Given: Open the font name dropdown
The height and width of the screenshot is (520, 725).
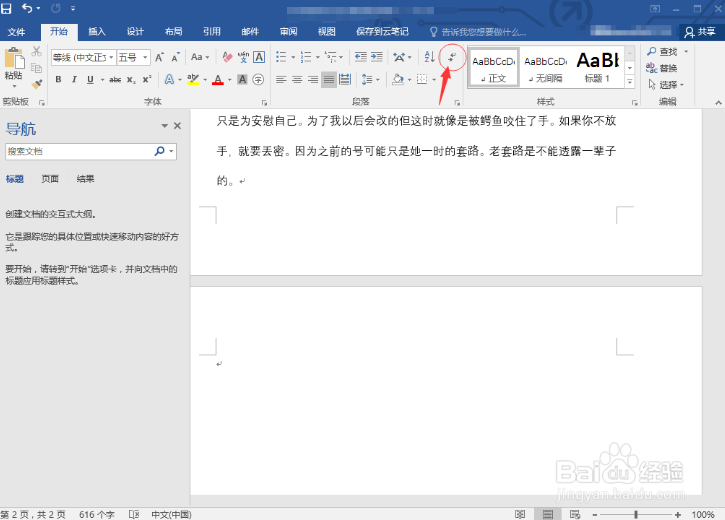Looking at the screenshot, I should (111, 57).
